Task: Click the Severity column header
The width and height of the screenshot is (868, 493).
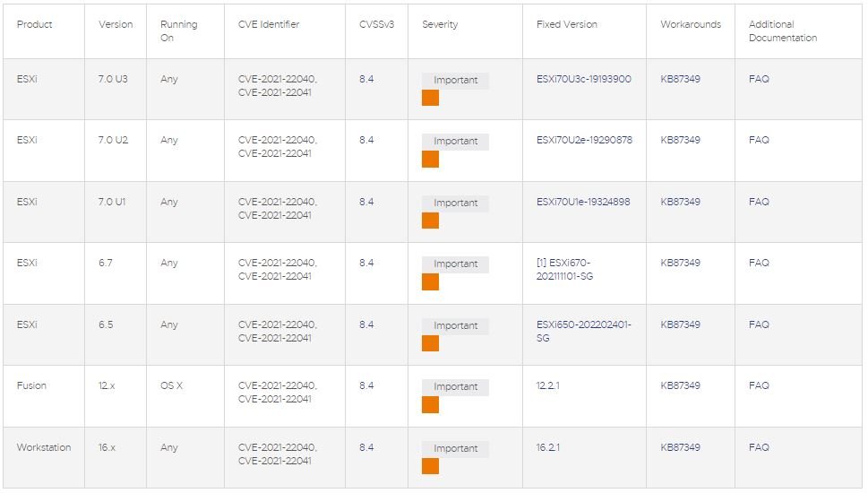Action: [x=440, y=24]
